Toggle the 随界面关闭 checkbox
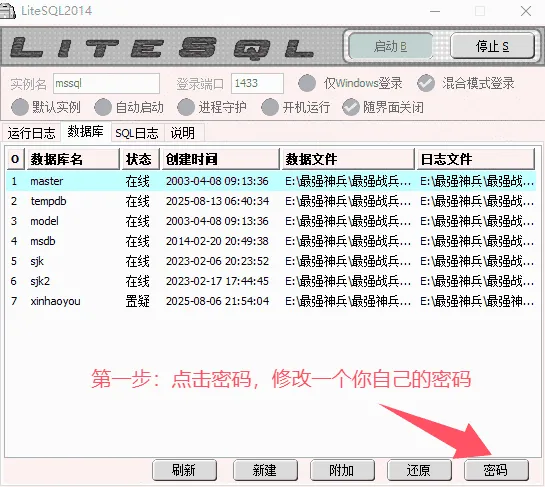This screenshot has width=545, height=487. click(x=351, y=107)
